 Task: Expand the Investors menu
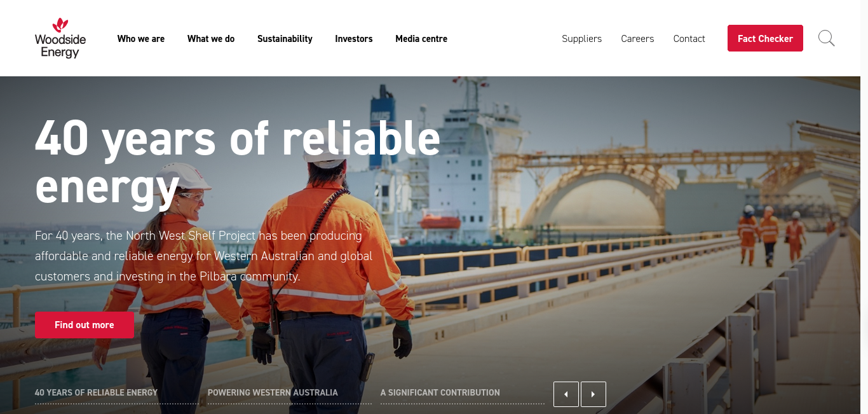pyautogui.click(x=354, y=39)
